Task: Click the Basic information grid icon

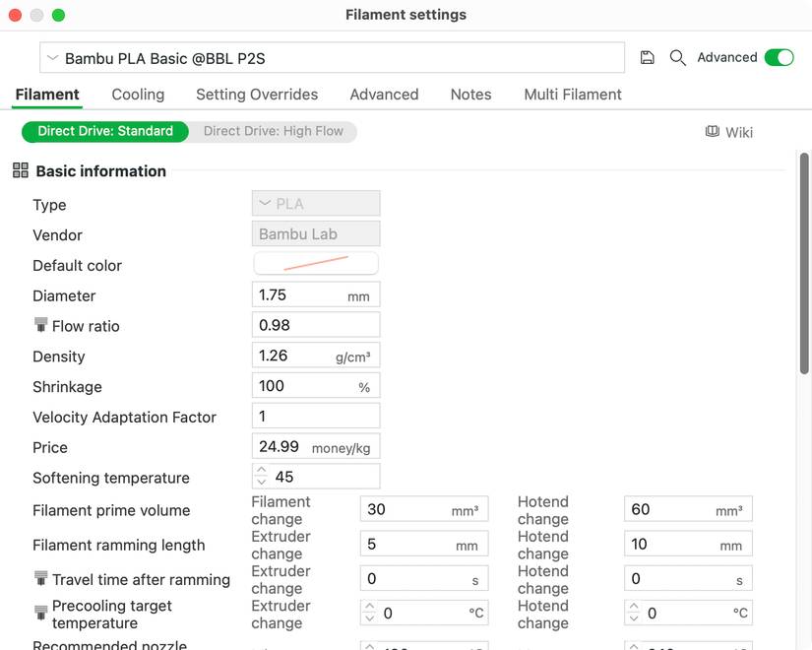Action: point(21,171)
